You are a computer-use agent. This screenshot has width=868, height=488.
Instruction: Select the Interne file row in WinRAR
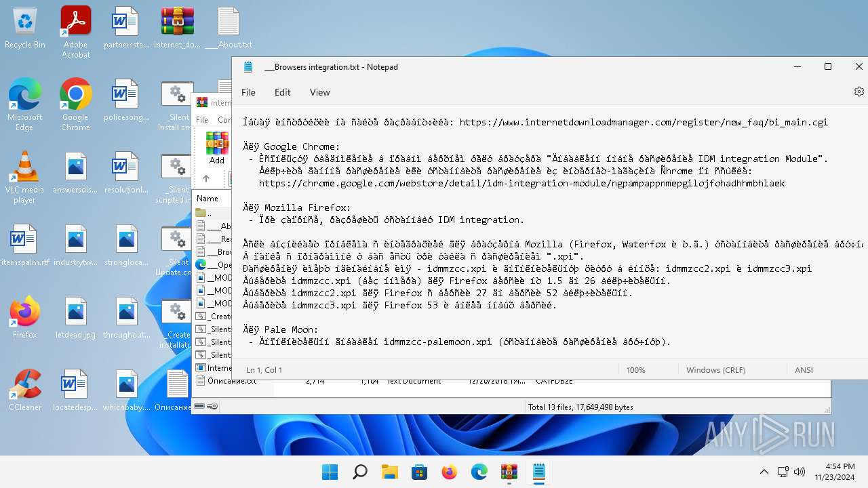(x=213, y=367)
